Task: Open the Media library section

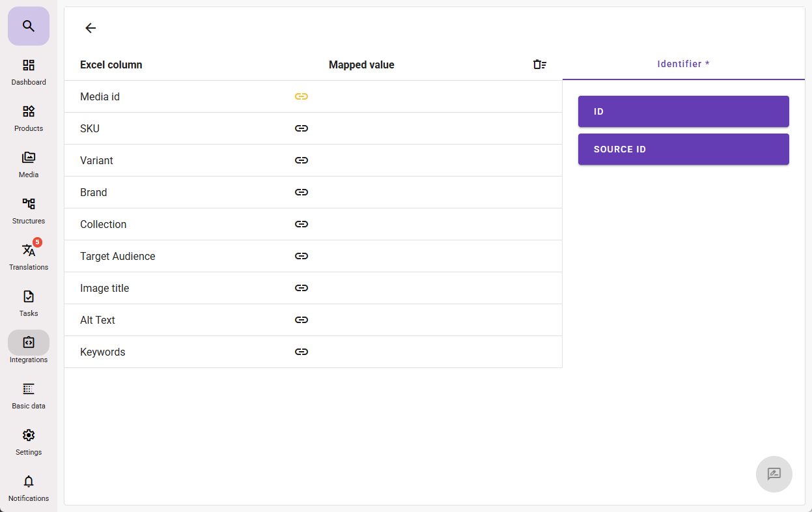Action: coord(29,164)
